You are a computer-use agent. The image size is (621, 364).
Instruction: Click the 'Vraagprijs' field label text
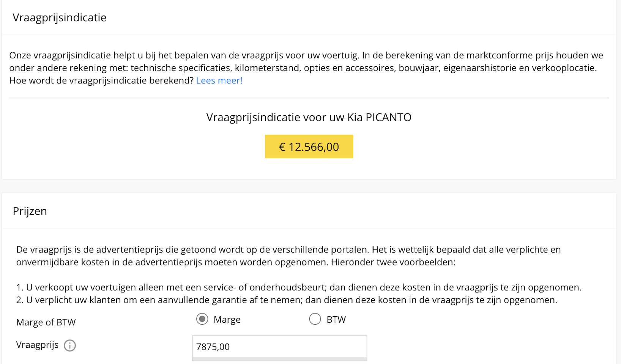(37, 345)
